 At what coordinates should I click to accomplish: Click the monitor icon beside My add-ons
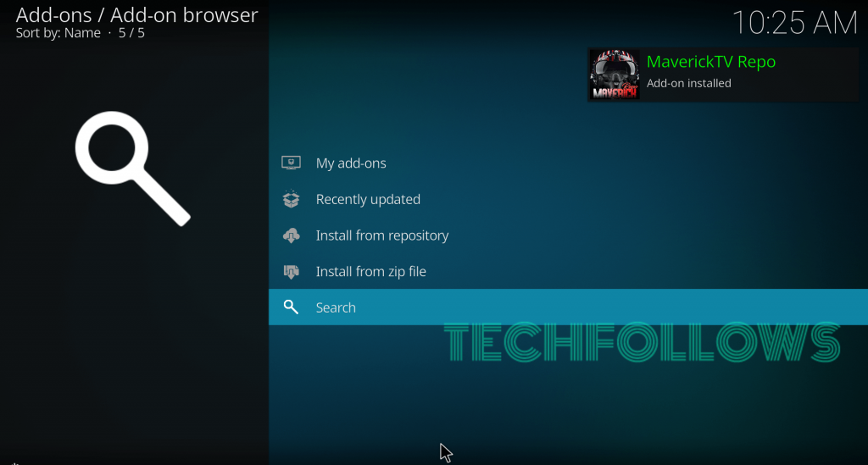tap(292, 163)
